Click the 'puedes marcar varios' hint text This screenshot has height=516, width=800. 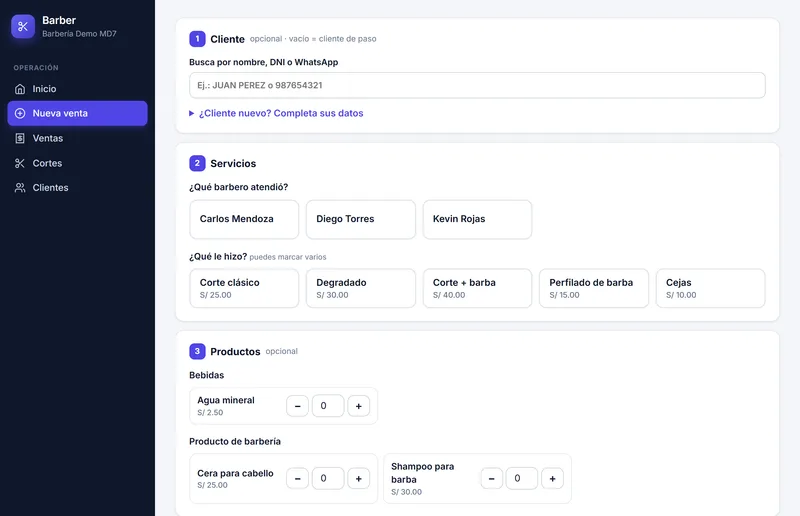[288, 257]
